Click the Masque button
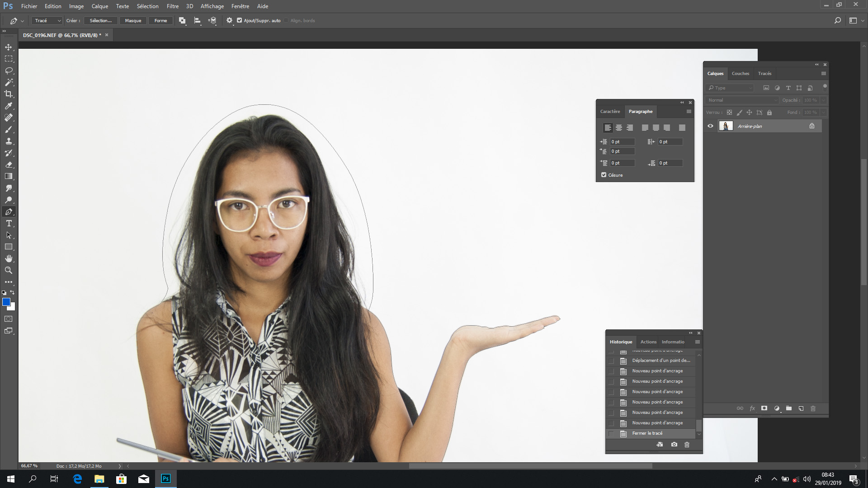The image size is (868, 488). coord(133,20)
